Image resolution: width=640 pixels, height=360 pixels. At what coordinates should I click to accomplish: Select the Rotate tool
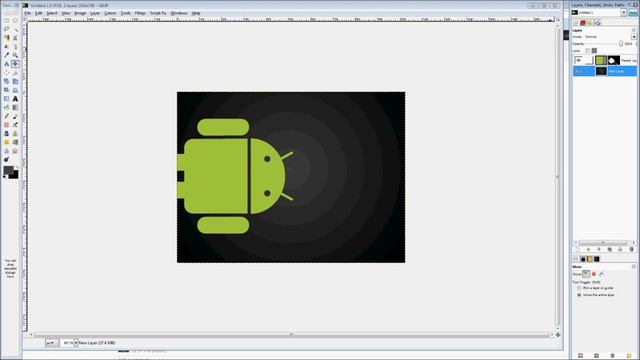7,81
